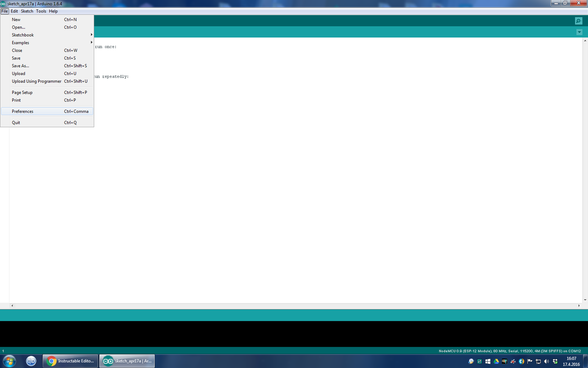This screenshot has height=368, width=588.
Task: Select Print in the File menu
Action: [x=47, y=100]
